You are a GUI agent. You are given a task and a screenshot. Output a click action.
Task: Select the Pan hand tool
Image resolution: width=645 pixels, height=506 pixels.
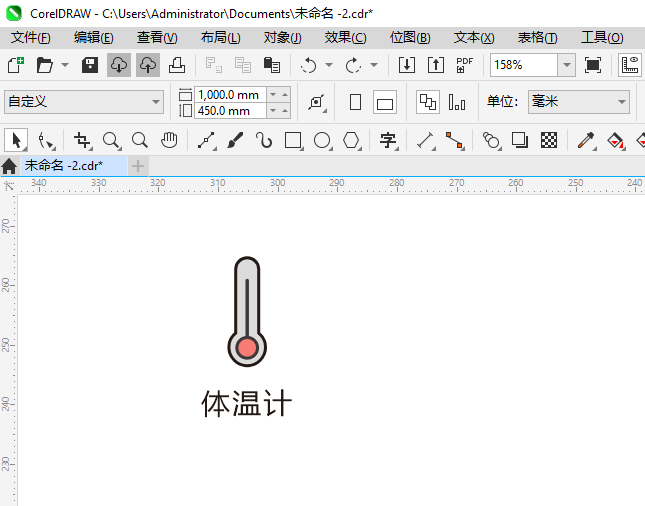[169, 141]
